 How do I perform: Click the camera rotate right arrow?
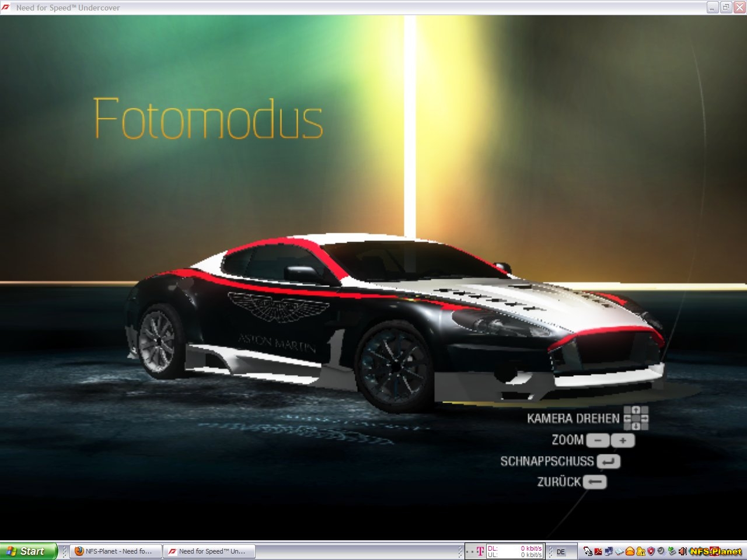tap(644, 418)
